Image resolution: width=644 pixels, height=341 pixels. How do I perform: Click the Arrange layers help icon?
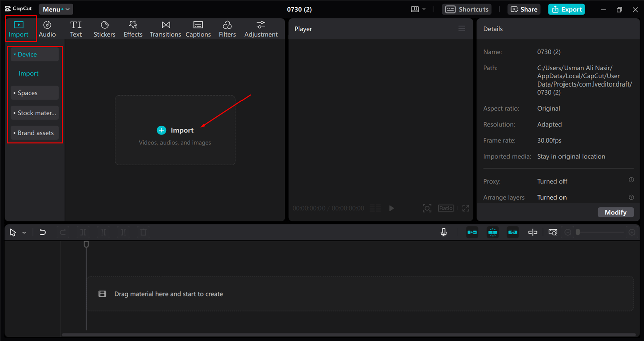pyautogui.click(x=631, y=197)
